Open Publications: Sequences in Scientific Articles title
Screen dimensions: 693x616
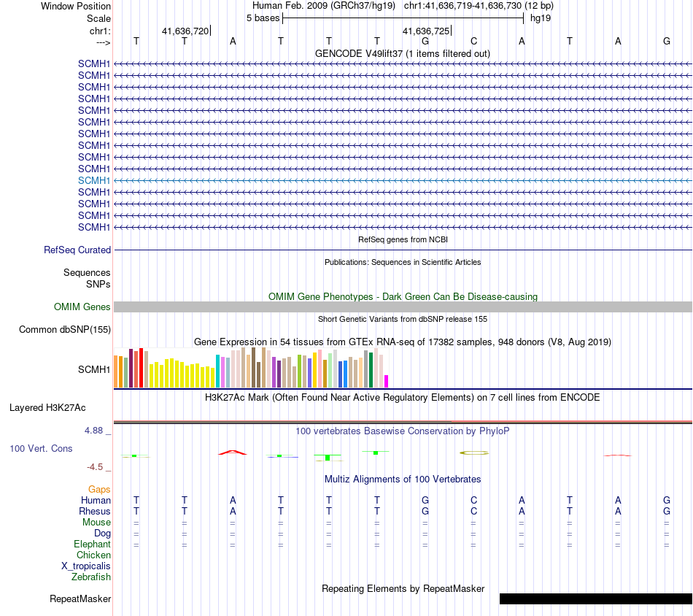pos(403,262)
